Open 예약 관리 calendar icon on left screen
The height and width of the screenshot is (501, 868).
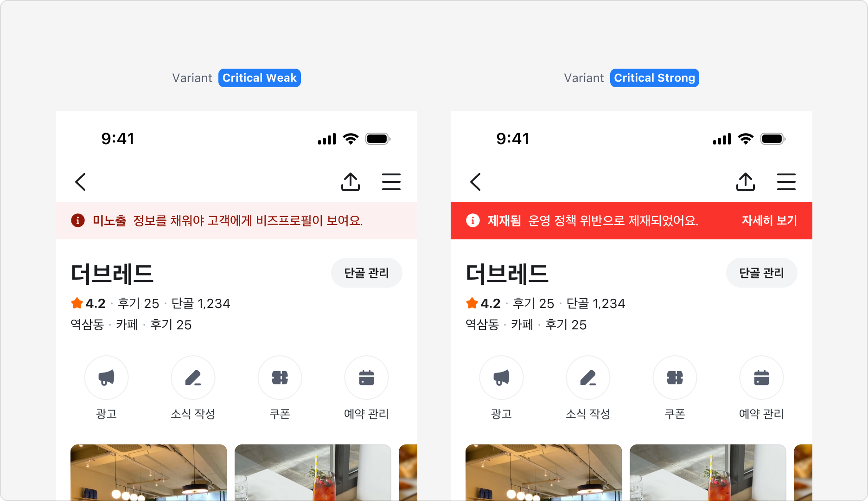[366, 378]
